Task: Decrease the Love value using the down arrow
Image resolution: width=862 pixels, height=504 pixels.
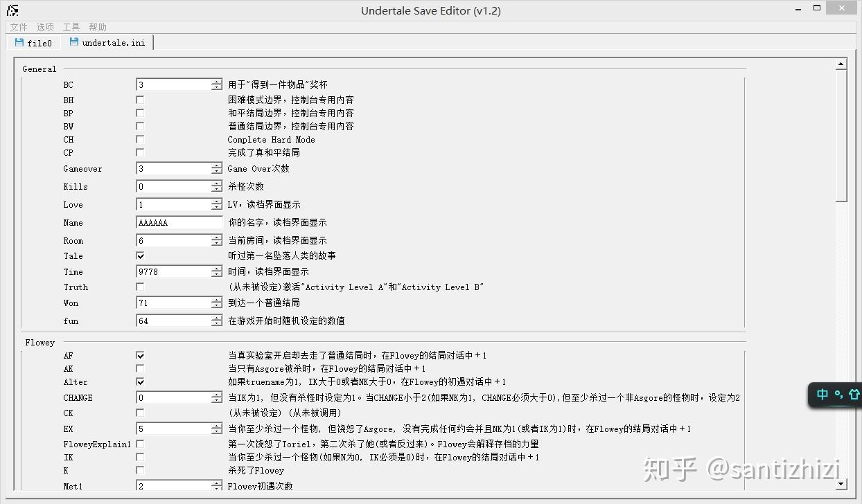Action: pyautogui.click(x=217, y=207)
